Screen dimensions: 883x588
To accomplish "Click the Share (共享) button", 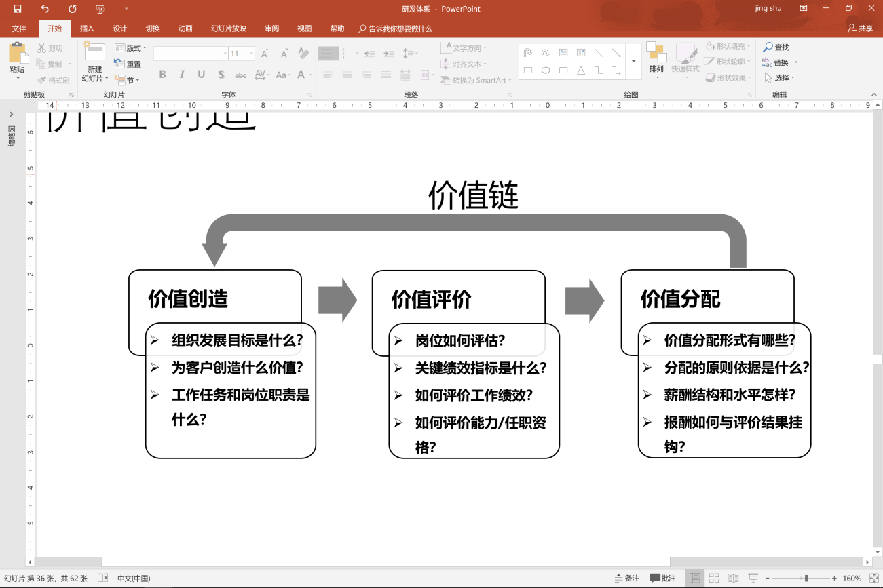I will [x=861, y=28].
